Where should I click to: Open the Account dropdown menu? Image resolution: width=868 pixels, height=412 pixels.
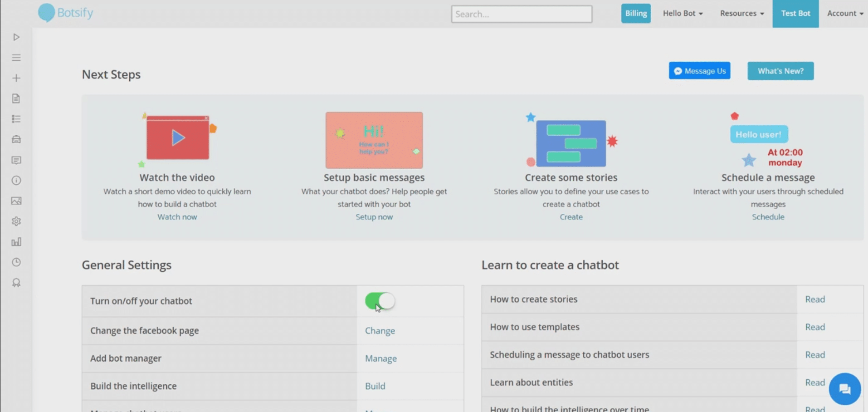(844, 14)
